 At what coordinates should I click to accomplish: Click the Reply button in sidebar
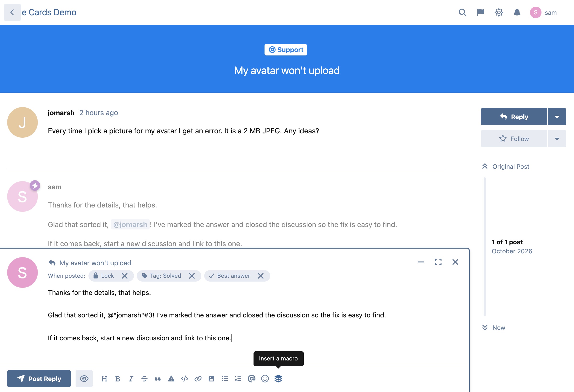point(514,117)
